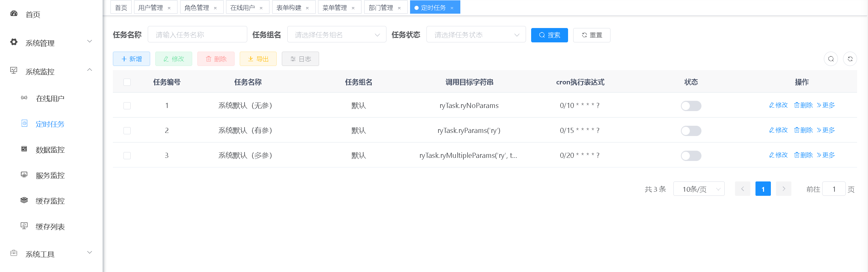Click the 任务名称 input field
868x272 pixels.
pyautogui.click(x=197, y=35)
